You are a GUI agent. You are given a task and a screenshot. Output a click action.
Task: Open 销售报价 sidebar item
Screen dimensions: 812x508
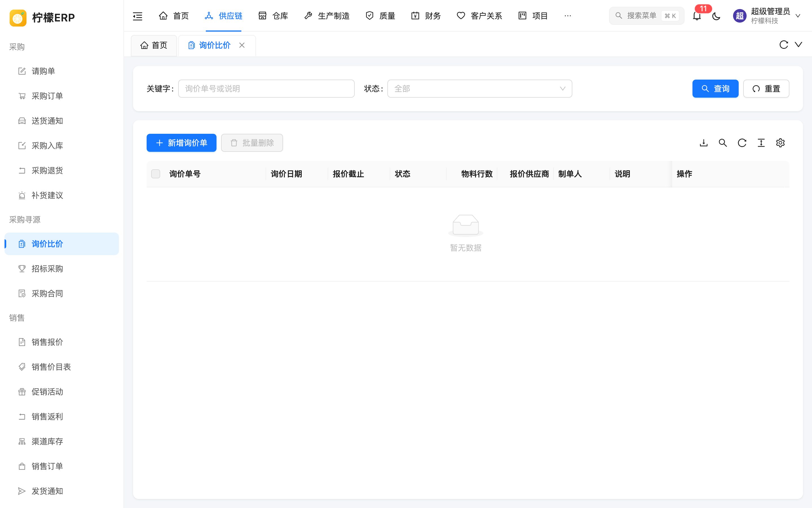(62, 342)
